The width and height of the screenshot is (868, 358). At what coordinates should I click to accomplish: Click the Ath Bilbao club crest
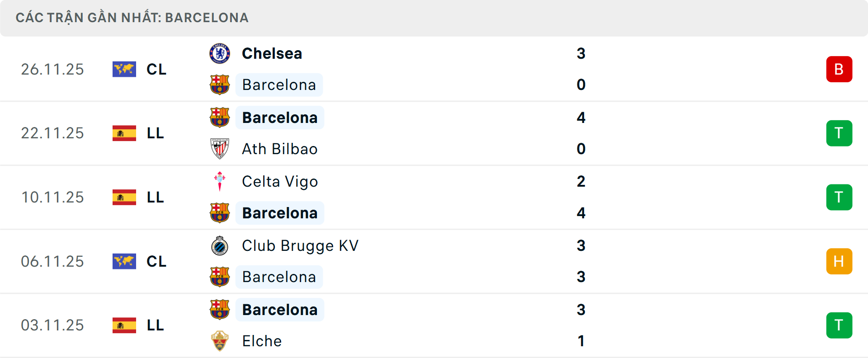[220, 149]
